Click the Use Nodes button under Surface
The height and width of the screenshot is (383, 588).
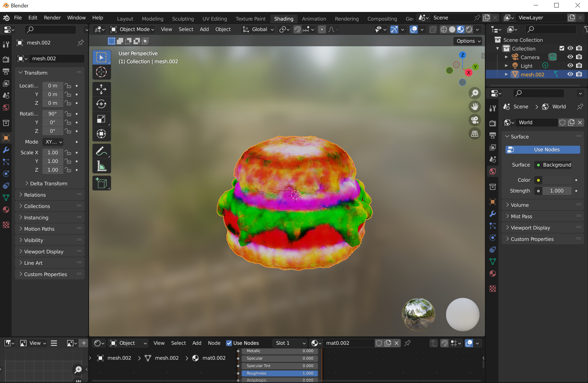[x=543, y=150]
